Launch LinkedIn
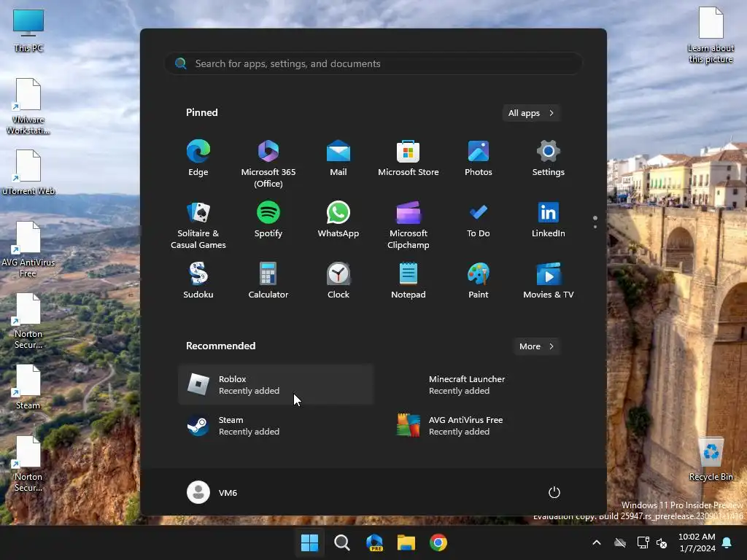The width and height of the screenshot is (747, 560). pyautogui.click(x=549, y=219)
